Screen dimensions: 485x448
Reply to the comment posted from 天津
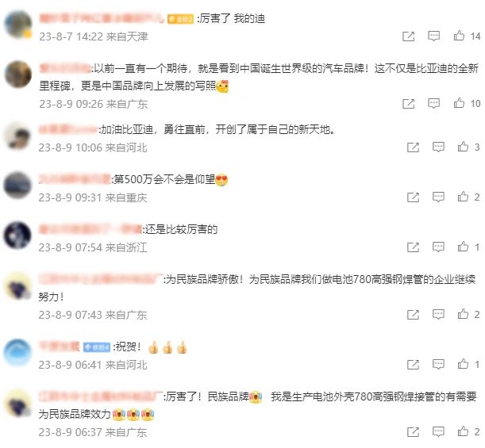[433, 36]
